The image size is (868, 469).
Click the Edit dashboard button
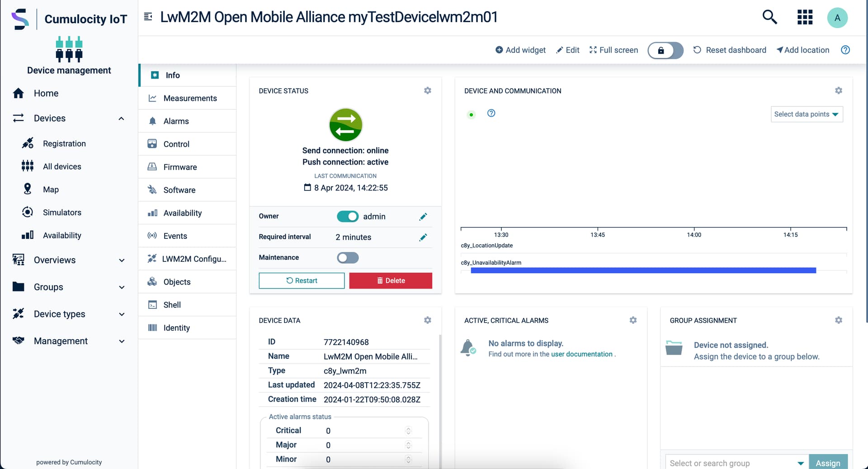[x=568, y=50]
